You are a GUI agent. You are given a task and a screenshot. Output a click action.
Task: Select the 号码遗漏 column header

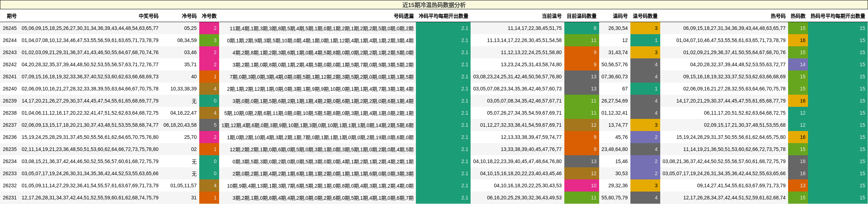coord(403,16)
